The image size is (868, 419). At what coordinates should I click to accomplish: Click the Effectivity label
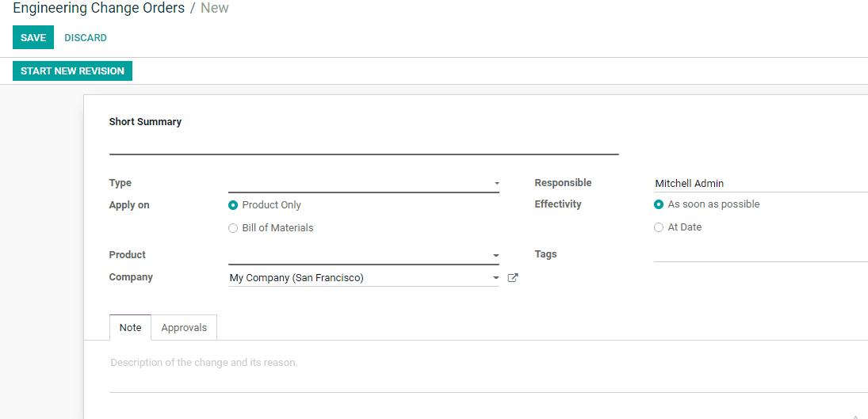558,204
